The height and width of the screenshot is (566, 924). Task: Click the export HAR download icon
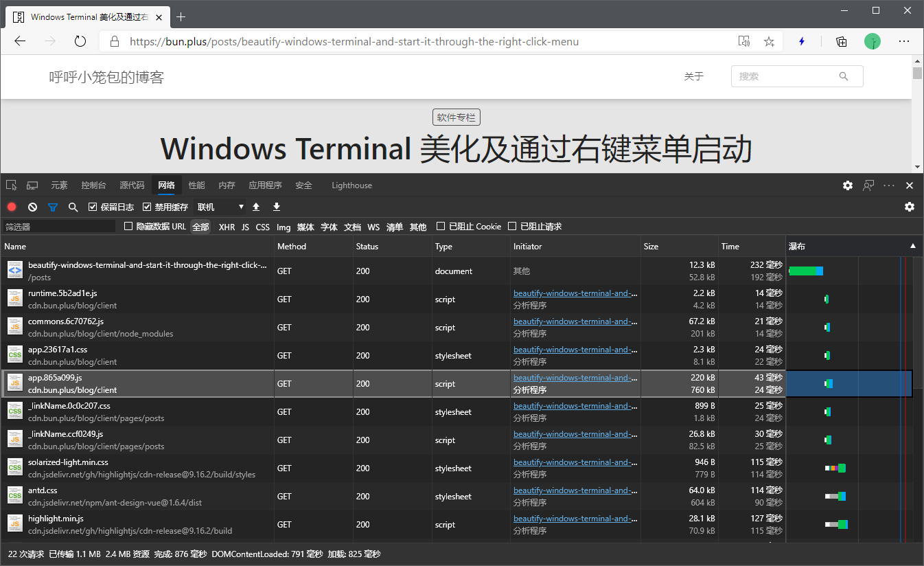point(277,207)
